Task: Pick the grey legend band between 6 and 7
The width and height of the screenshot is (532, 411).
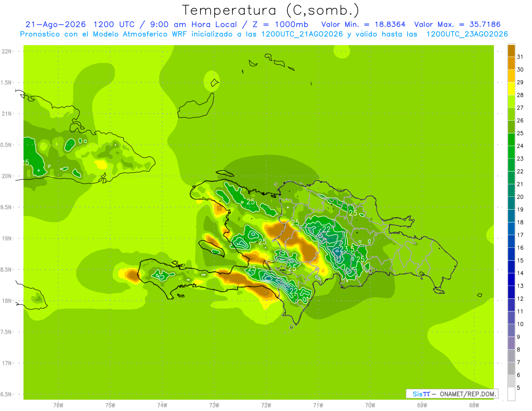Action: pyautogui.click(x=511, y=368)
